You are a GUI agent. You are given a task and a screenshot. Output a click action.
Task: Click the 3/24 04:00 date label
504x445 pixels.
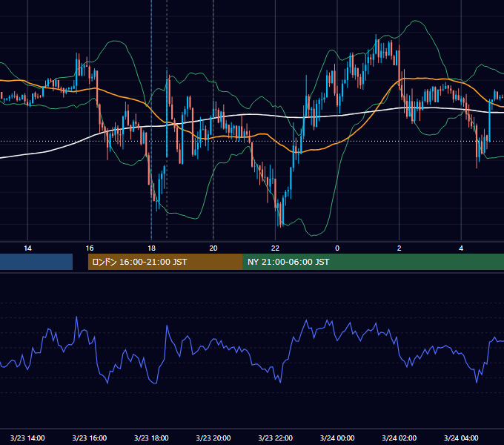point(461,438)
